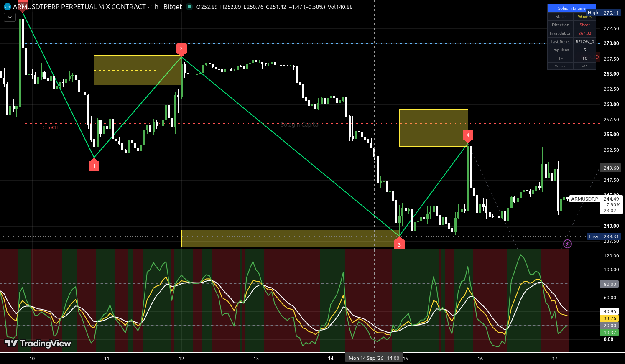Click date 17 on the time axis

555,359
